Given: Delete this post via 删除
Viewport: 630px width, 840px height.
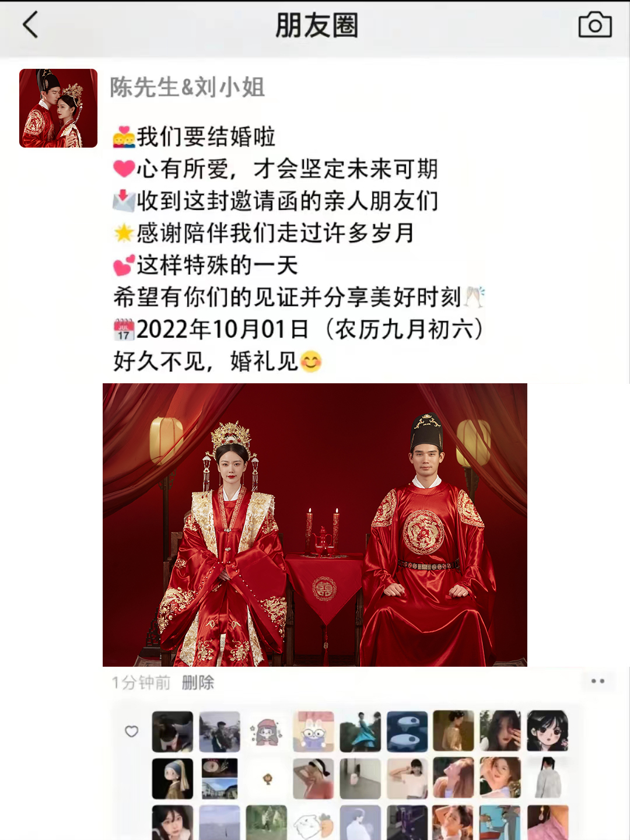Looking at the screenshot, I should click(198, 682).
